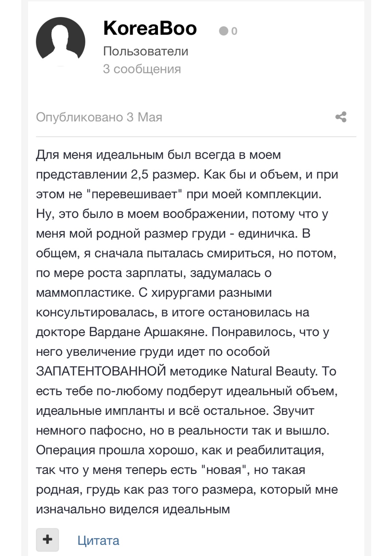Click the final line "изначально виделся идеальным"

(133, 509)
